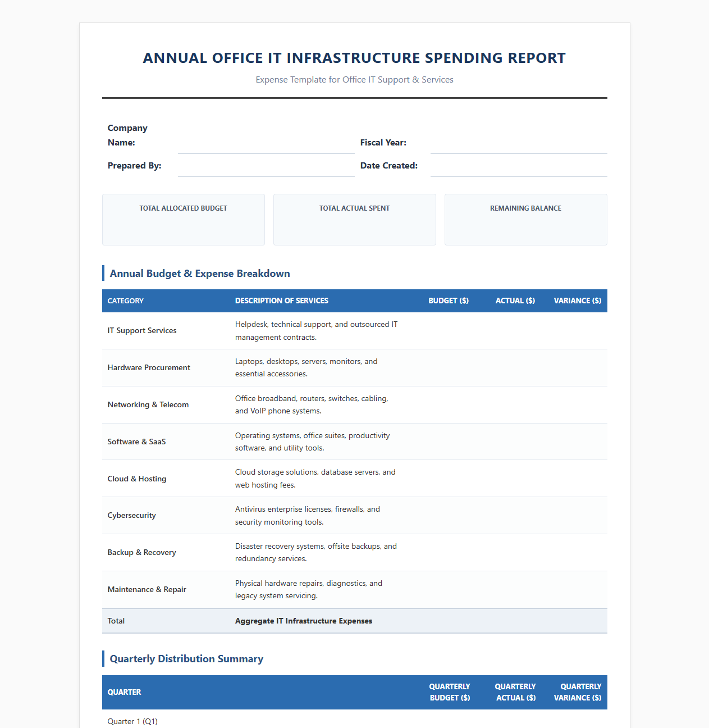The height and width of the screenshot is (728, 709).
Task: Click the Office broadband, routers description
Action: pos(312,405)
